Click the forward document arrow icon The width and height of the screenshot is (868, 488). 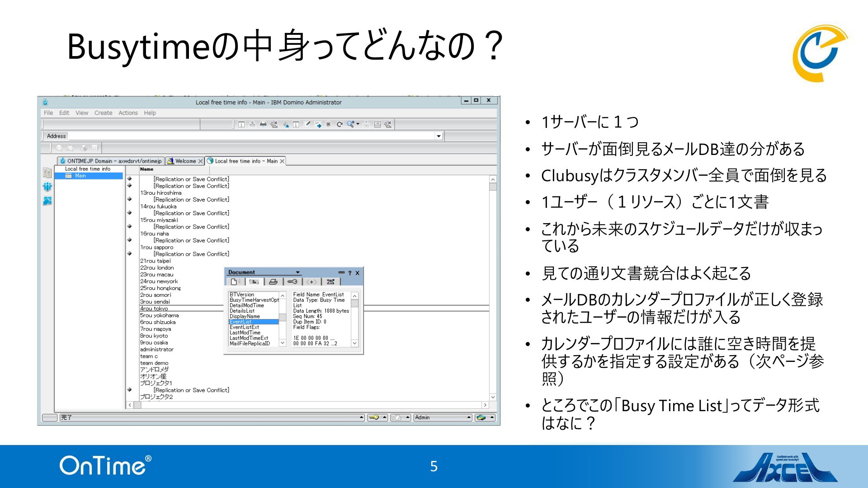point(318,124)
